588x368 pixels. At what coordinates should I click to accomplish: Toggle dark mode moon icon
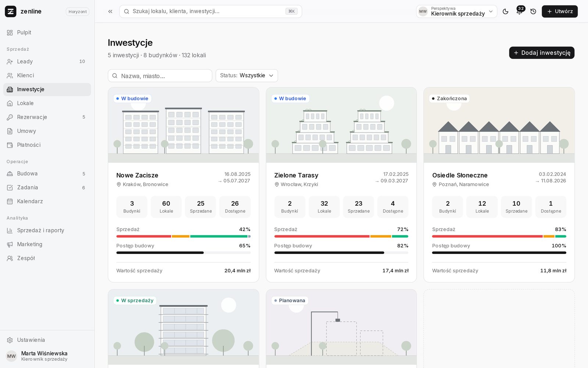pos(506,11)
